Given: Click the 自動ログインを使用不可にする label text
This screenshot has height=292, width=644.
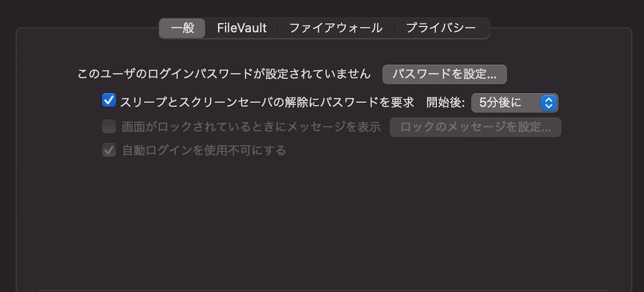Looking at the screenshot, I should tap(204, 150).
